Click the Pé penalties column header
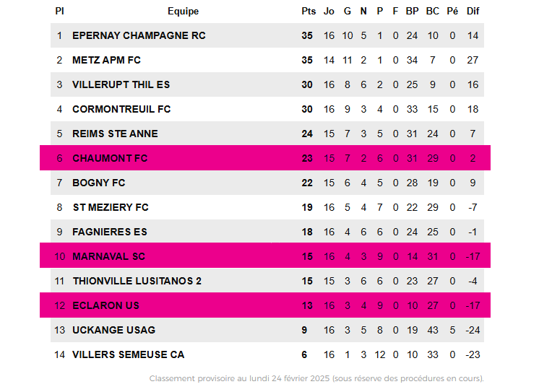Viewport: 539px width, 392px height. [452, 11]
